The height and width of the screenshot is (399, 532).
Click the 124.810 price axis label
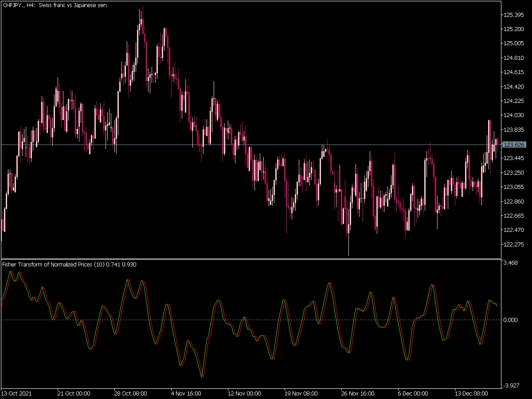[x=514, y=58]
